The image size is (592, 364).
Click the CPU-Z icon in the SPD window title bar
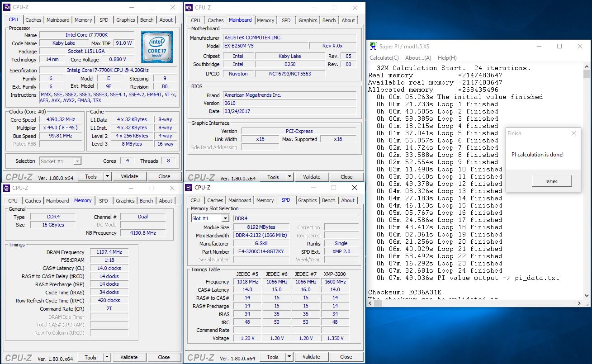click(189, 188)
